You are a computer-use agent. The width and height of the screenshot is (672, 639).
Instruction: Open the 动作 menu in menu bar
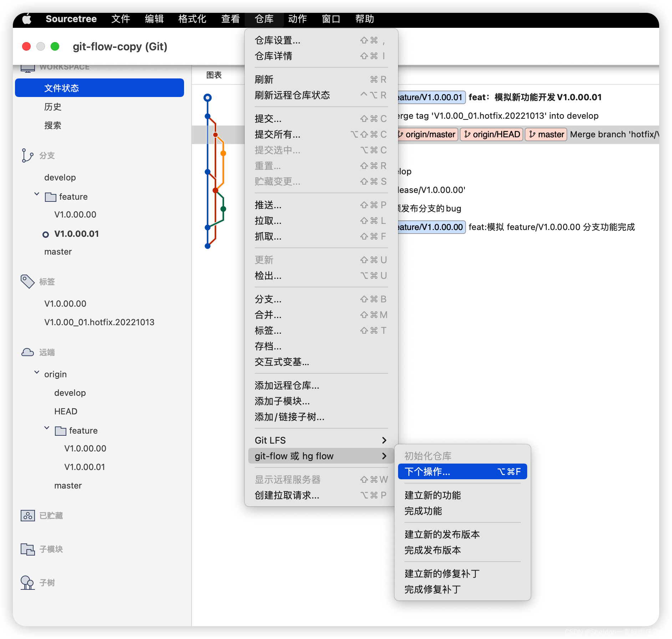click(x=297, y=19)
